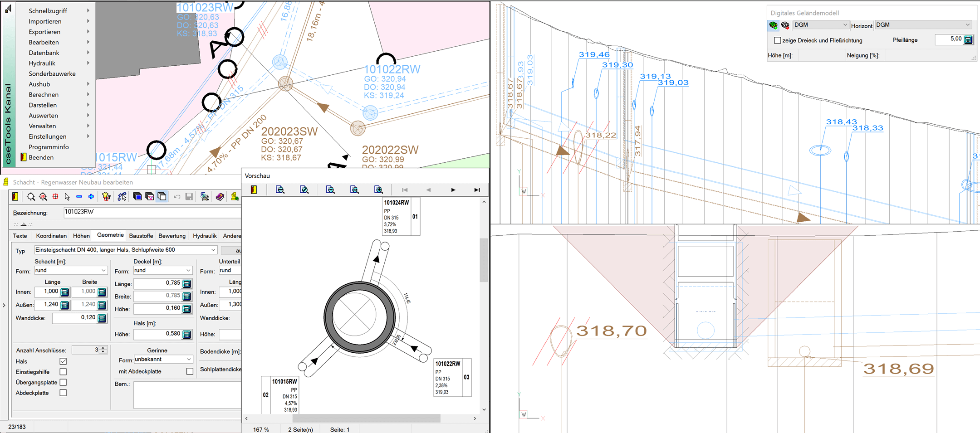Check zeige Dreieck und Fließrichtung
980x433 pixels.
point(777,40)
